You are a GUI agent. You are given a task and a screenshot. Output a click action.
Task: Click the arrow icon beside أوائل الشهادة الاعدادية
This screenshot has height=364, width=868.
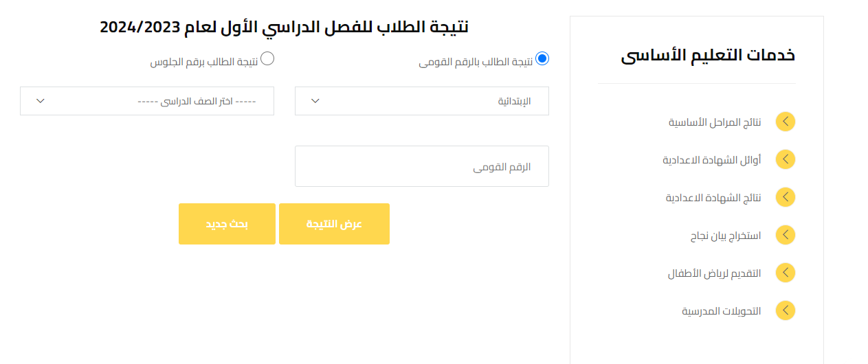(785, 160)
